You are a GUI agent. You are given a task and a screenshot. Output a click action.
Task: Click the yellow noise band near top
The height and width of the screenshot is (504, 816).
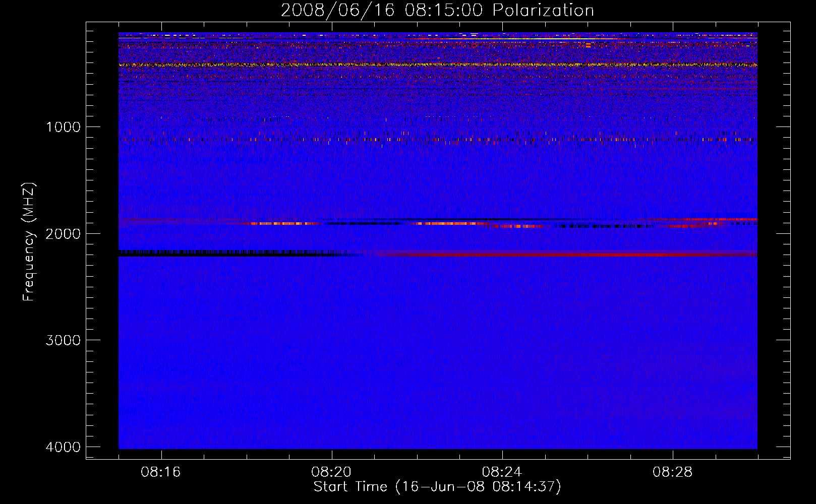[x=438, y=65]
